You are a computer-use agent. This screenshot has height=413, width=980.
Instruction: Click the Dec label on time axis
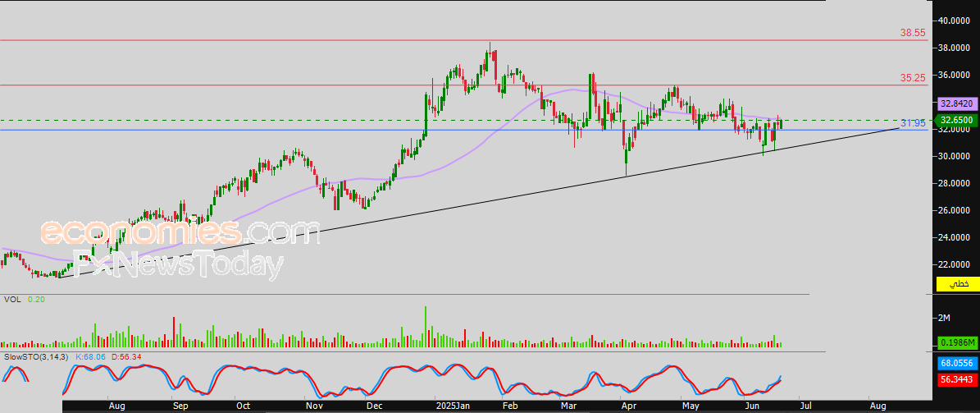375,406
